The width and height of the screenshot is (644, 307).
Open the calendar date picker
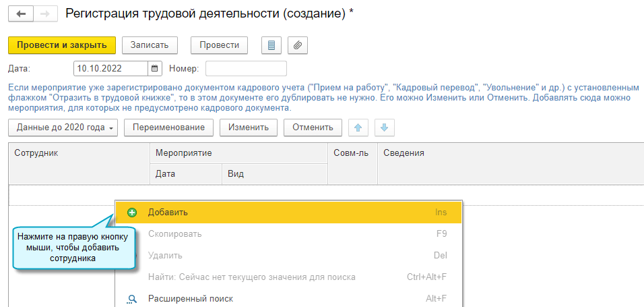pos(155,68)
